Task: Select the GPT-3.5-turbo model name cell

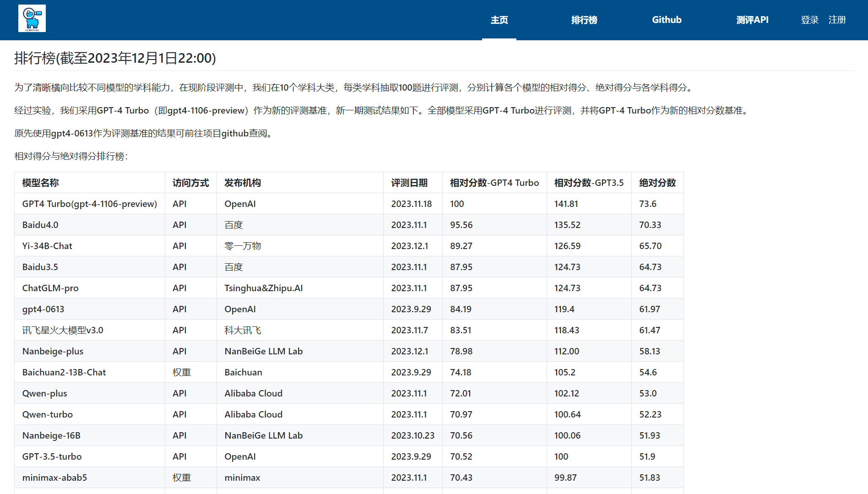Action: tap(90, 456)
